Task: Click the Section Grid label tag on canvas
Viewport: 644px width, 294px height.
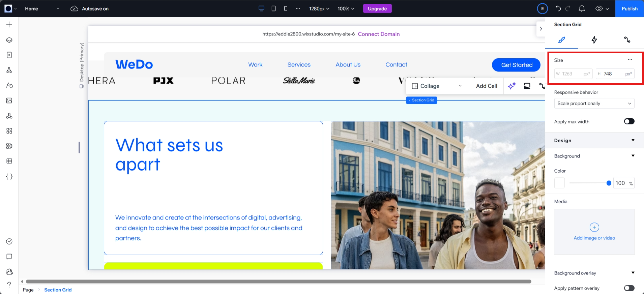Action: 421,100
